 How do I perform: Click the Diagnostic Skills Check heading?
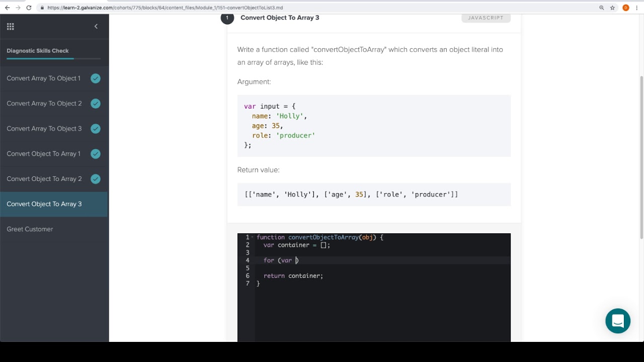click(38, 51)
